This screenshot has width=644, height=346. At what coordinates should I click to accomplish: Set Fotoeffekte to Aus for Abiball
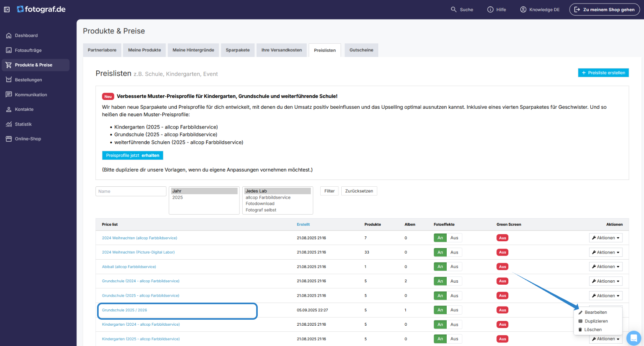(454, 267)
